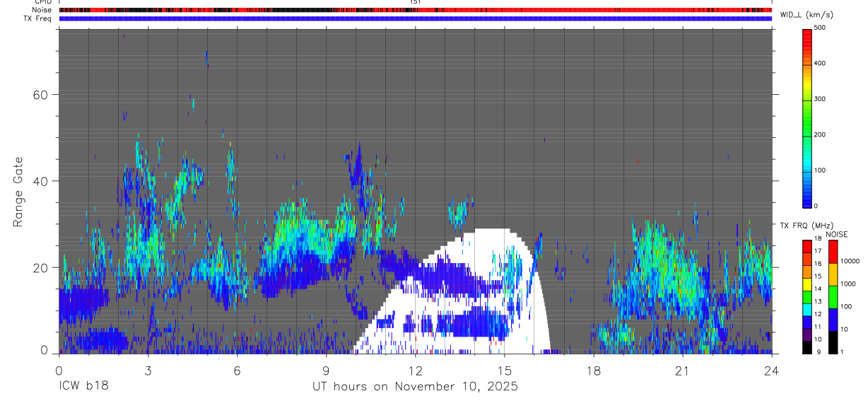The height and width of the screenshot is (401, 868).
Task: Click the 10000 value on NOISE legend
Action: coord(849,261)
